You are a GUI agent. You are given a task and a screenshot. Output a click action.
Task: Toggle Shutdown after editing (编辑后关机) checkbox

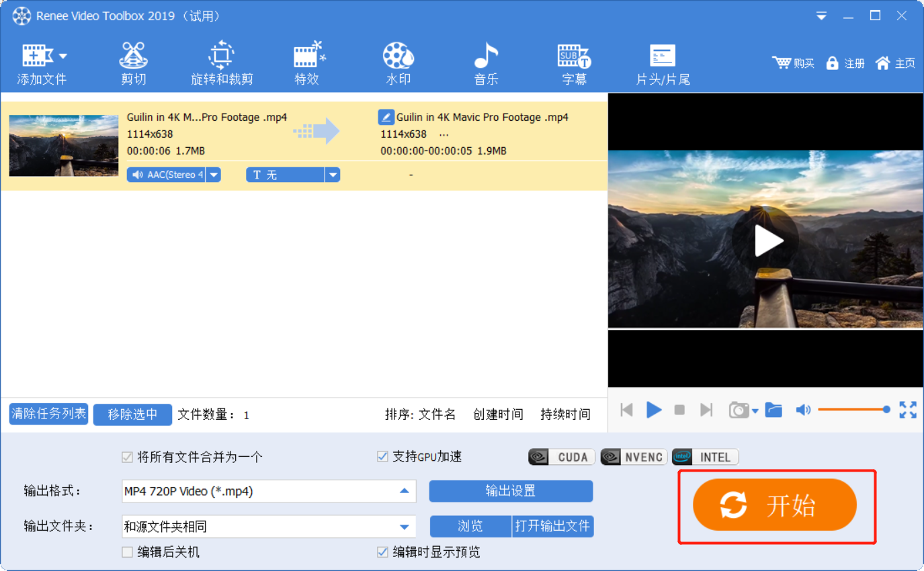pos(127,552)
